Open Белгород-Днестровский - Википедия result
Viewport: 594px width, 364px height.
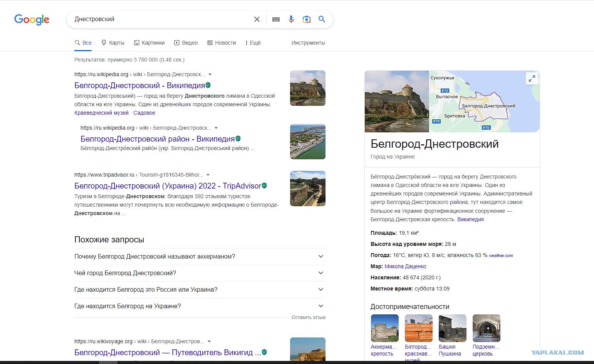coord(139,85)
